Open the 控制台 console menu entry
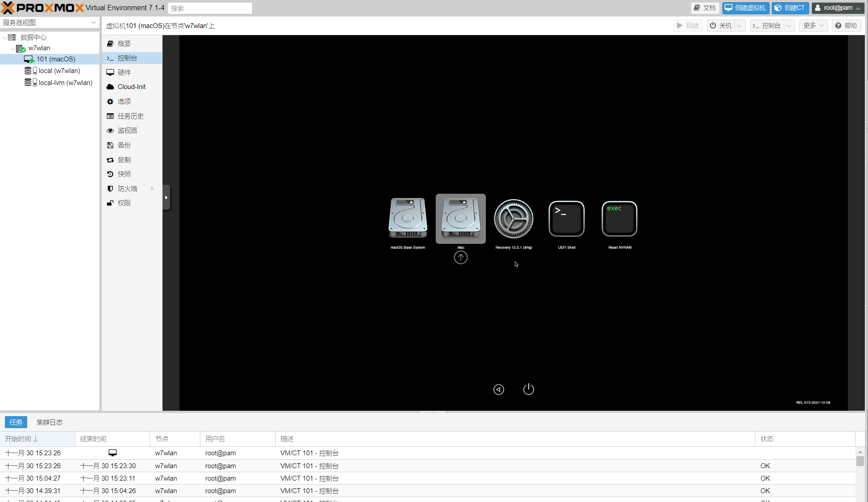868x502 pixels. (132, 58)
